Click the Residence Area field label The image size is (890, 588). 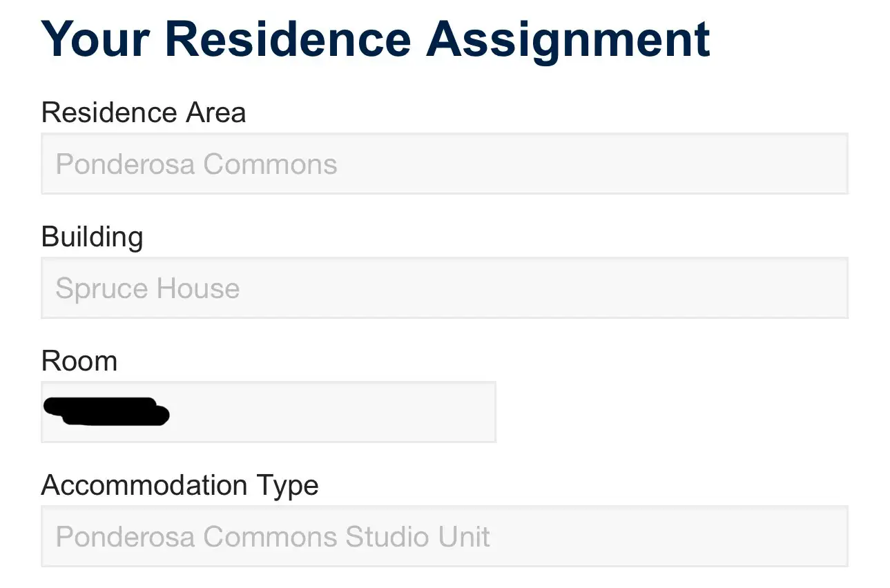click(x=144, y=112)
